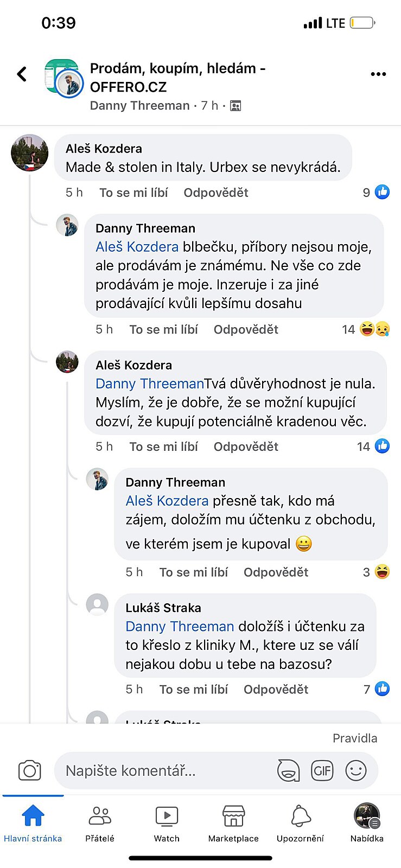Image resolution: width=401 pixels, height=868 pixels.
Task: Go to Hlavní stránka home tab
Action: pos(33,823)
